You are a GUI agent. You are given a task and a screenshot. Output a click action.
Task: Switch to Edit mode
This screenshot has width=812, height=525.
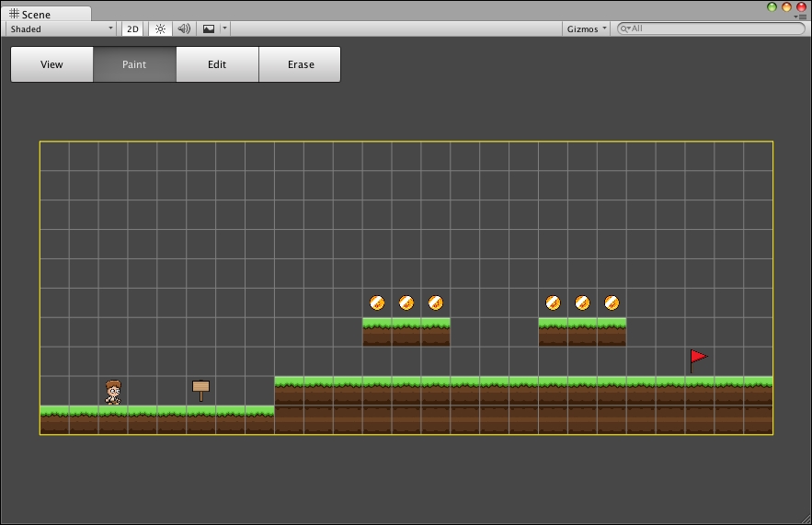(217, 64)
